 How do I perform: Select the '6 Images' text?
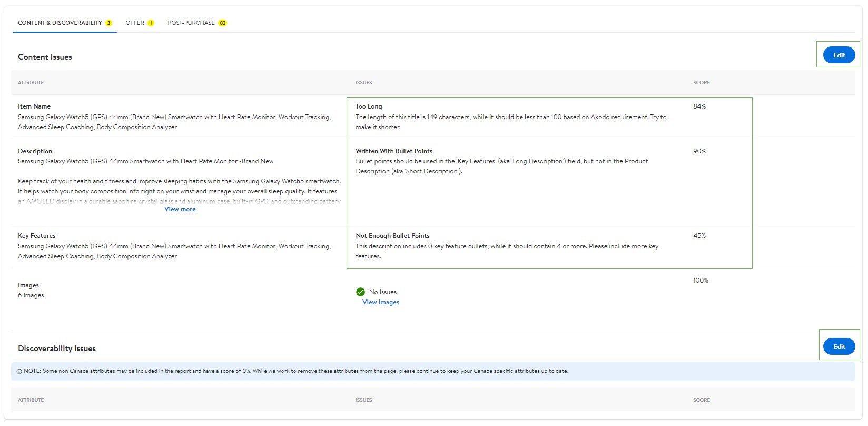[31, 295]
